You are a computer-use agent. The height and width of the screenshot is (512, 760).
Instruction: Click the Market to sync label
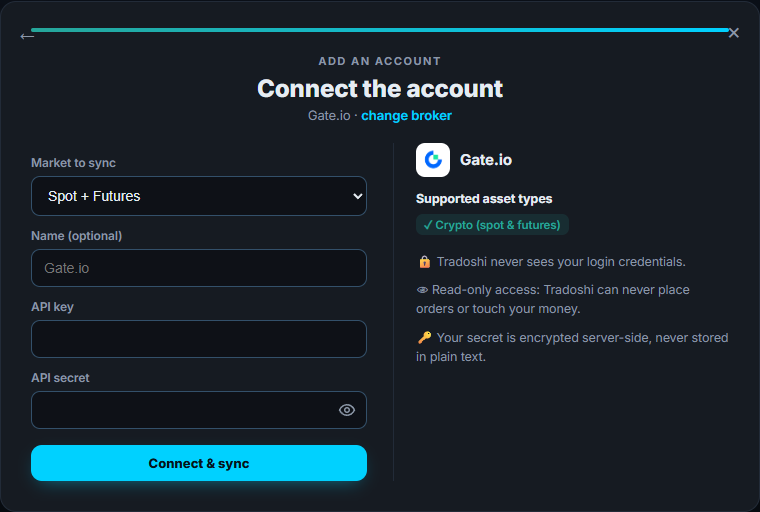(73, 163)
